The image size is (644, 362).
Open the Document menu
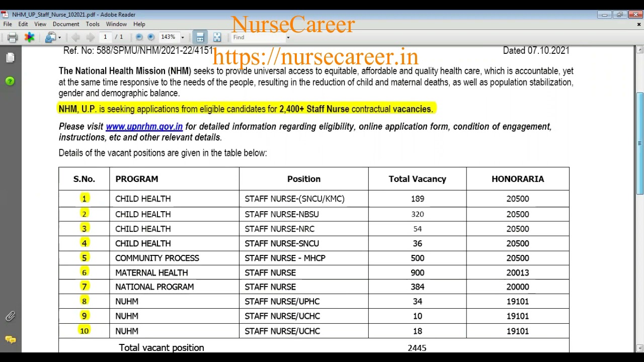click(x=66, y=24)
